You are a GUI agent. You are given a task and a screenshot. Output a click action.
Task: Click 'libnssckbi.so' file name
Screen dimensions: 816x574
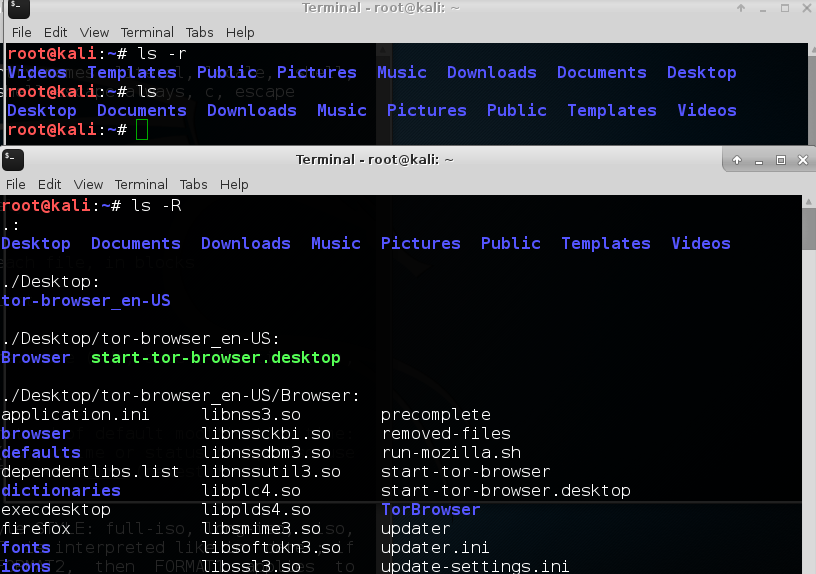click(266, 433)
